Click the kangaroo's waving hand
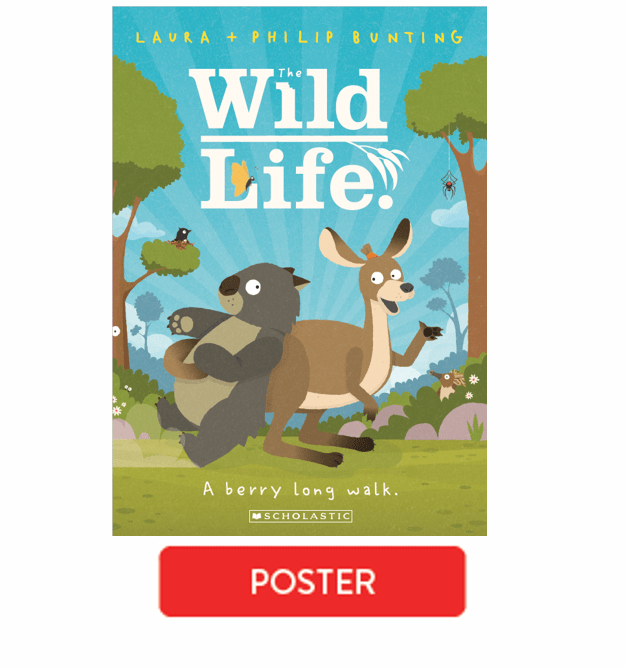 point(431,331)
